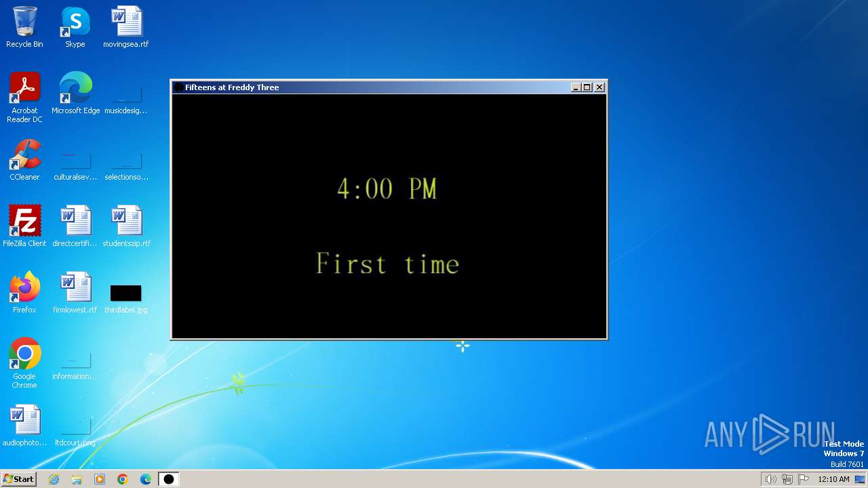Viewport: 868px width, 488px height.
Task: Select the firmlowest.rtf document icon
Action: (75, 293)
